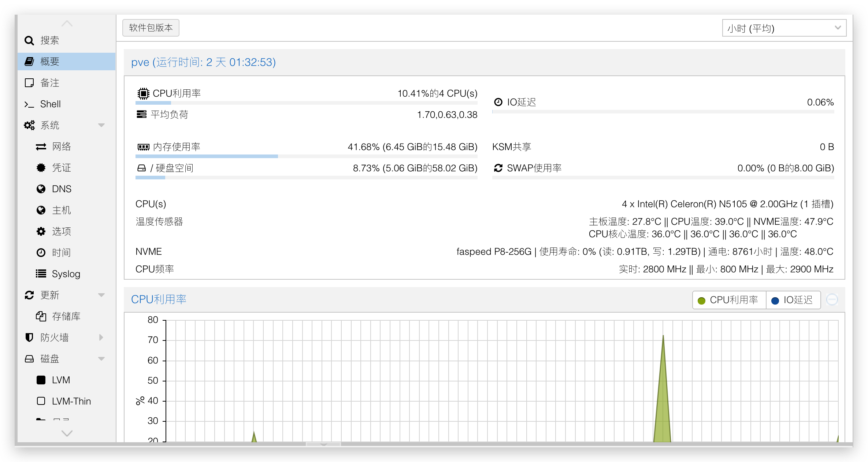Expand the Firewall section arrow

[101, 338]
